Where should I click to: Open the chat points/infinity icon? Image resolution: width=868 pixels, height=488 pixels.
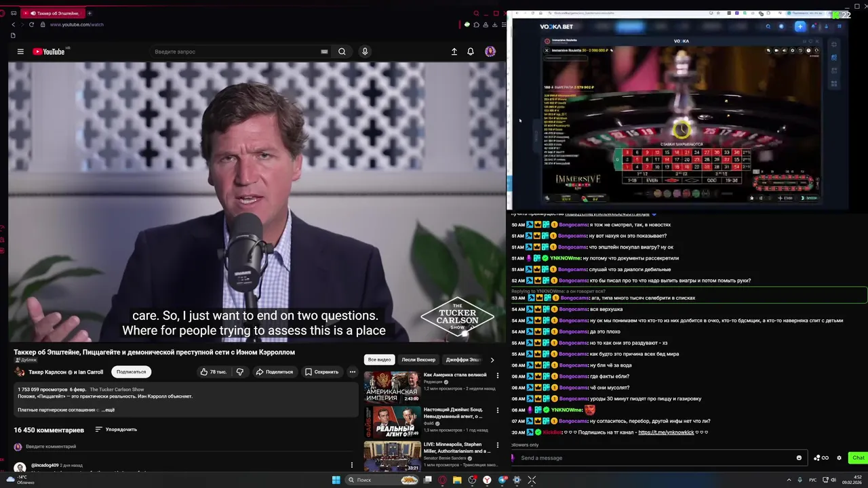click(x=821, y=457)
